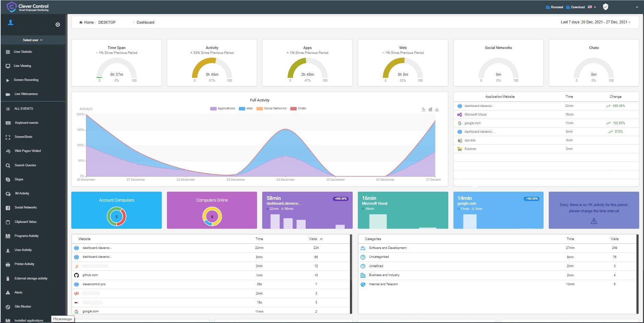Screen dimensions: 644x323
Task: Open sidebar settings gear icon
Action: 58,25
